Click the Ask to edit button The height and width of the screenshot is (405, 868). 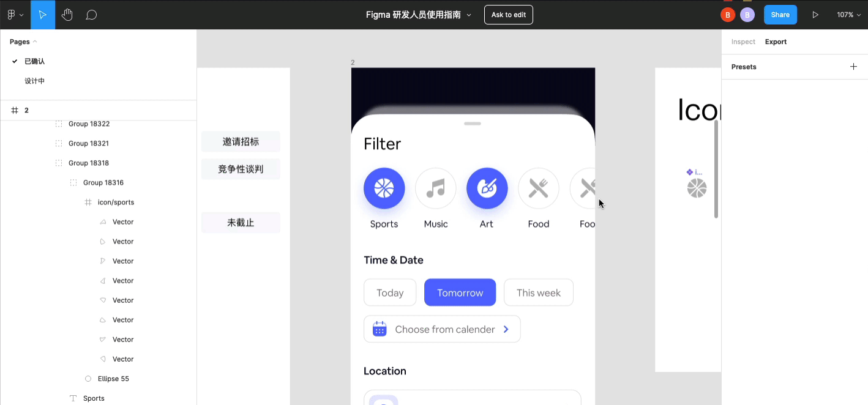pyautogui.click(x=509, y=15)
